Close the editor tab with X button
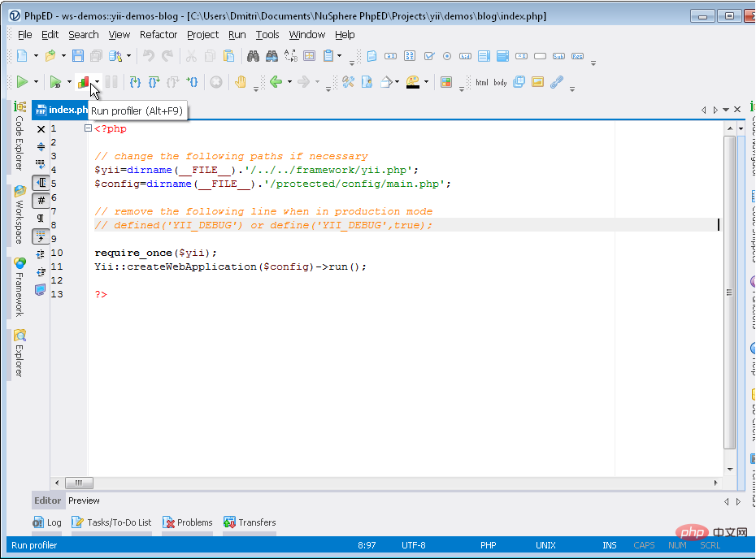The width and height of the screenshot is (756, 559). tap(737, 110)
